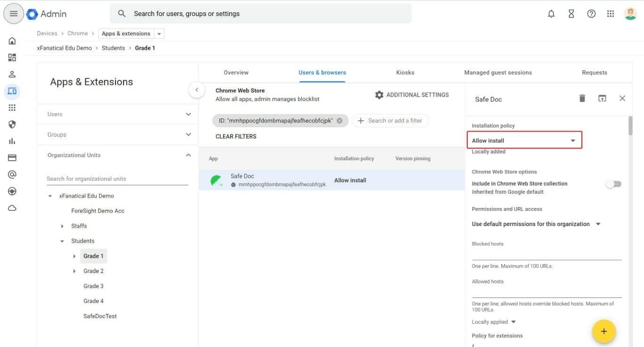Open notifications bell in the top bar
The height and width of the screenshot is (347, 644).
pyautogui.click(x=551, y=14)
